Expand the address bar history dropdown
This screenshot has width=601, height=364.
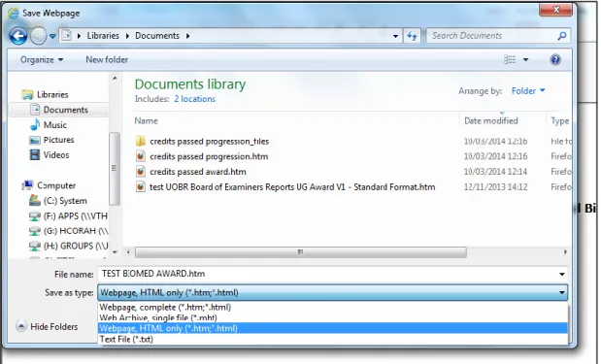tap(395, 36)
